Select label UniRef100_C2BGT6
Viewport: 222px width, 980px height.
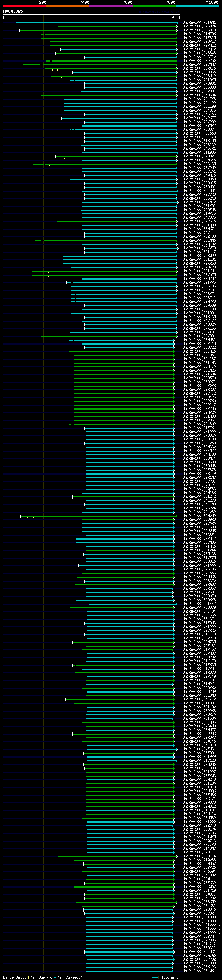[x=199, y=910]
